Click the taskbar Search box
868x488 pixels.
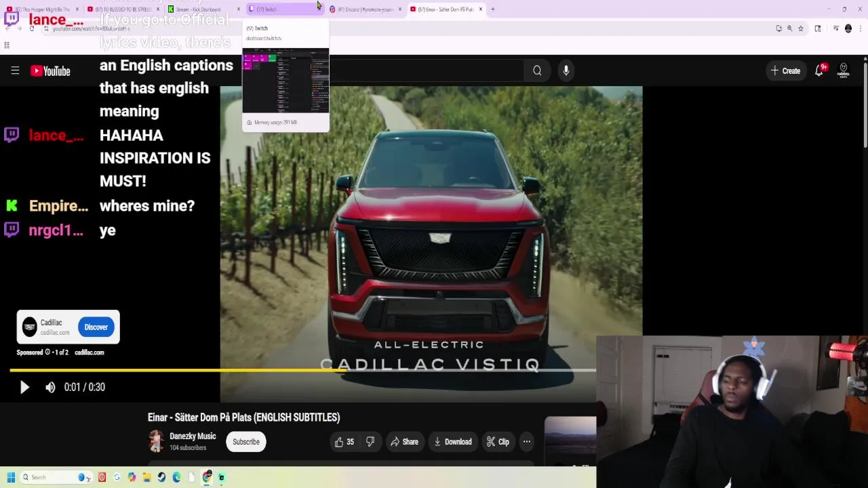[x=56, y=477]
